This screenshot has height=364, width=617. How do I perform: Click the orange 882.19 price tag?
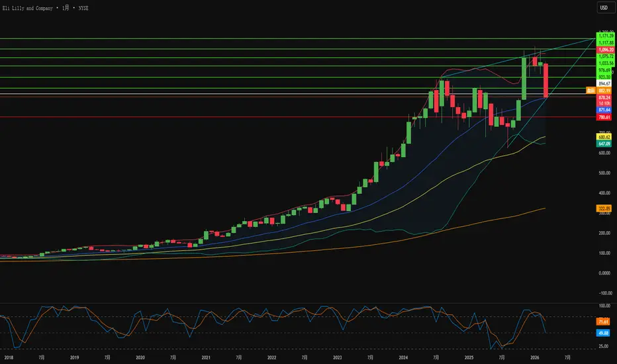(604, 91)
